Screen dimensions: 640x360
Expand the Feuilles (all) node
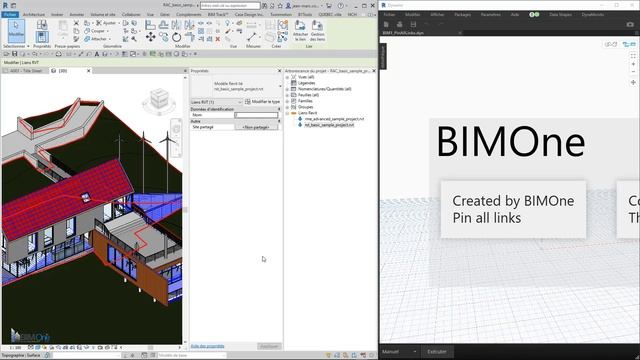coord(287,95)
